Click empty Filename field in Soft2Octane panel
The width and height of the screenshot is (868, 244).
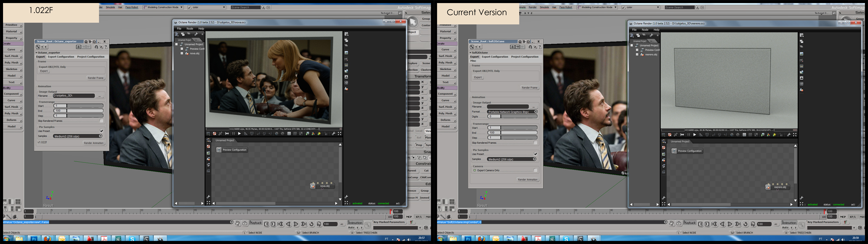[x=508, y=107]
